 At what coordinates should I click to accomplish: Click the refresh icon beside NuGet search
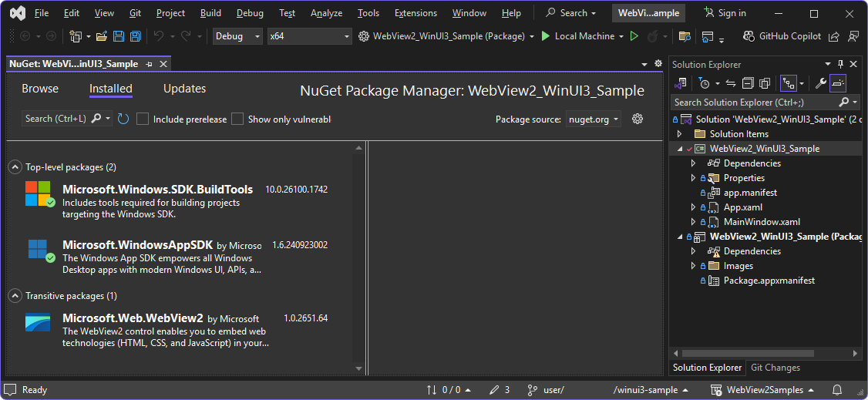(123, 119)
